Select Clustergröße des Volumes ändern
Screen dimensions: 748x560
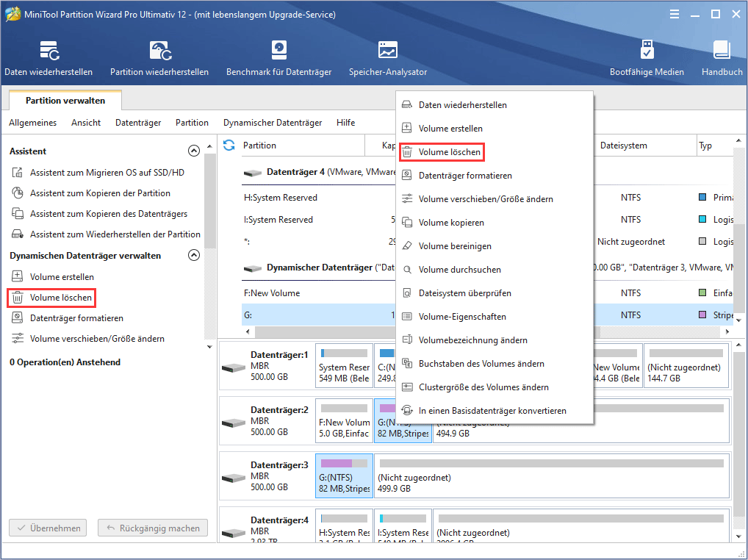point(495,387)
